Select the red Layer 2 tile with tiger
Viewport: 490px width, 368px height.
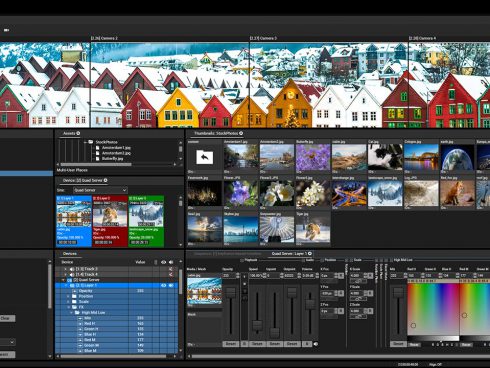110,221
